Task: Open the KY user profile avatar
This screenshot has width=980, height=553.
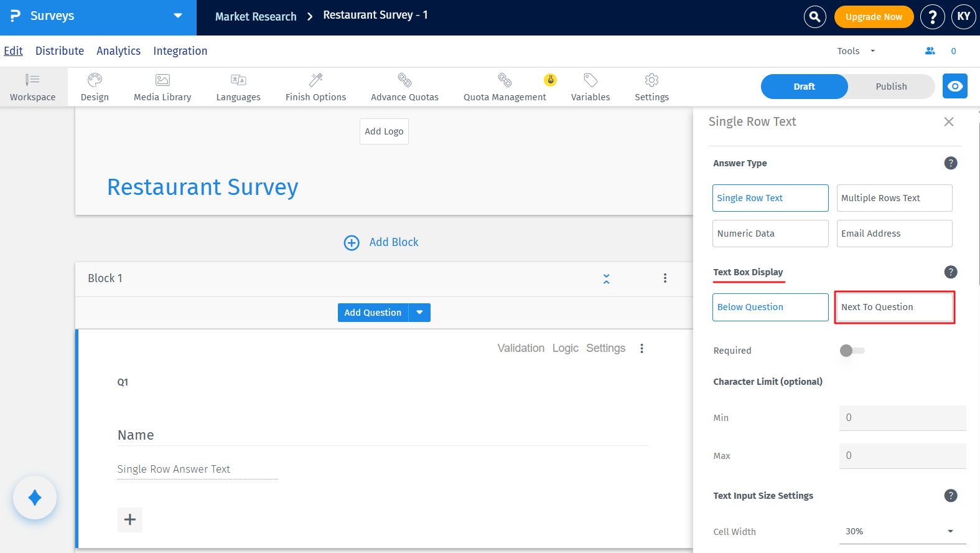Action: [x=964, y=17]
